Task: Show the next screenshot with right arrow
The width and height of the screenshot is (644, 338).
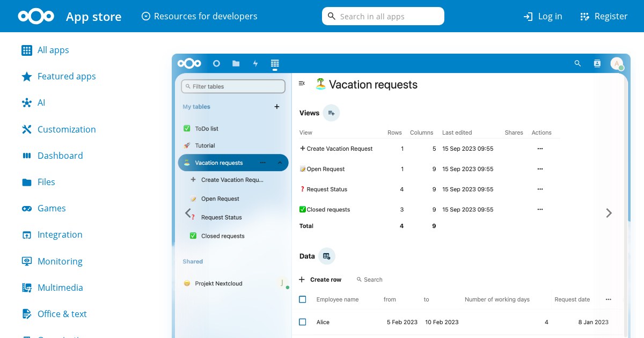Action: 609,213
